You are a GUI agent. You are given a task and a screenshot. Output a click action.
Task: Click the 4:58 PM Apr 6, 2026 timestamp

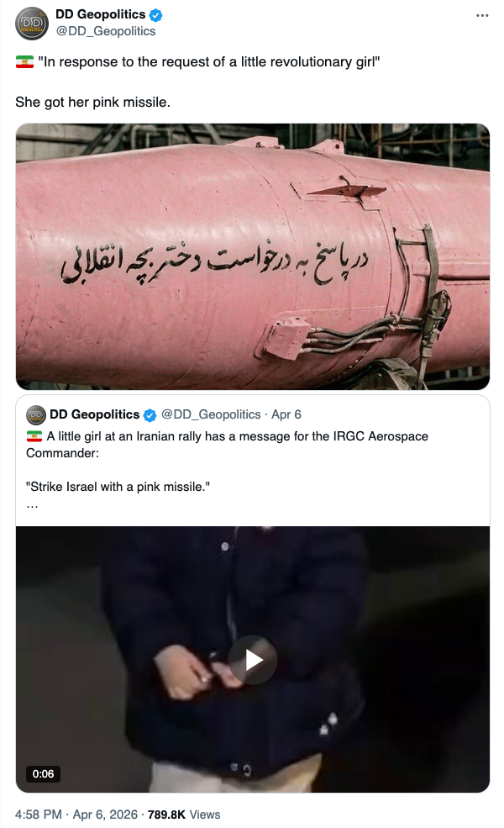(x=76, y=815)
